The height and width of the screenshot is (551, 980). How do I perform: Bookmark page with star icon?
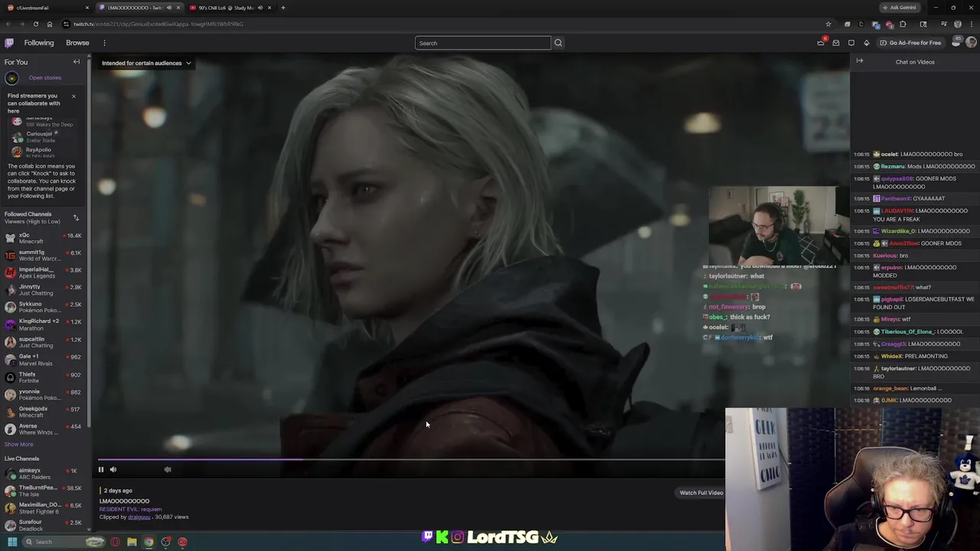828,24
